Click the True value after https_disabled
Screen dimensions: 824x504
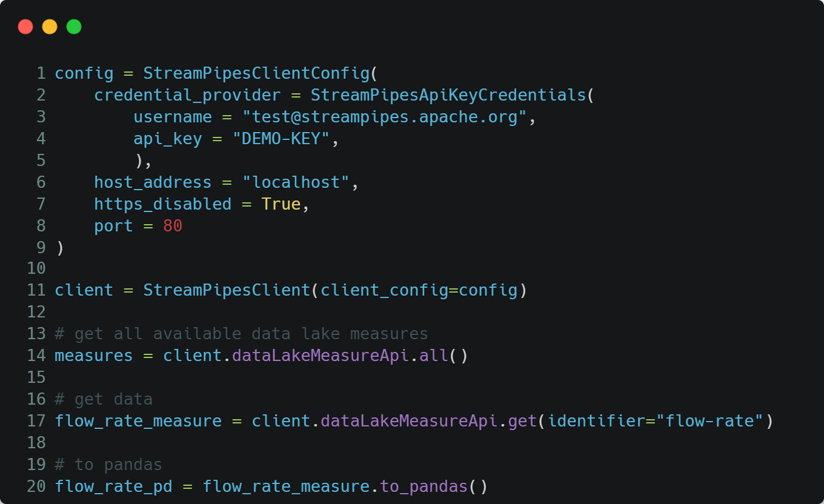point(281,204)
